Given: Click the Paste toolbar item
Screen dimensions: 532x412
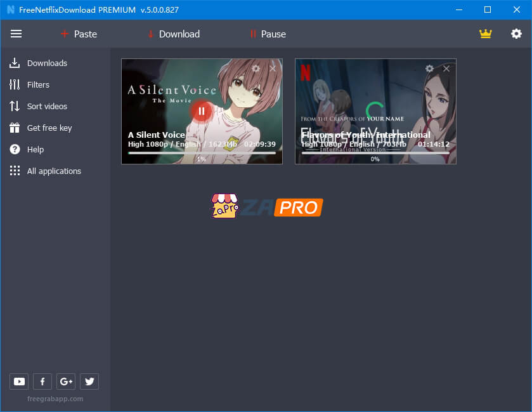Looking at the screenshot, I should [x=78, y=34].
